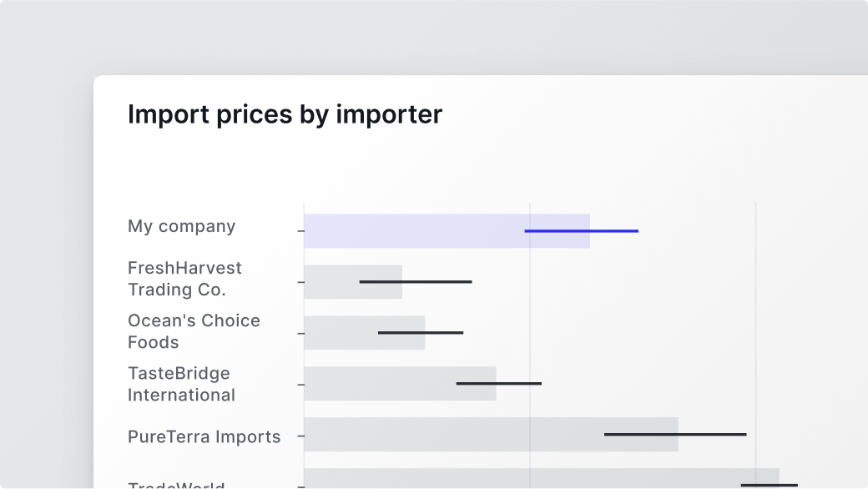Select the Ocean's Choice Foods label
This screenshot has width=868, height=489.
tap(194, 331)
